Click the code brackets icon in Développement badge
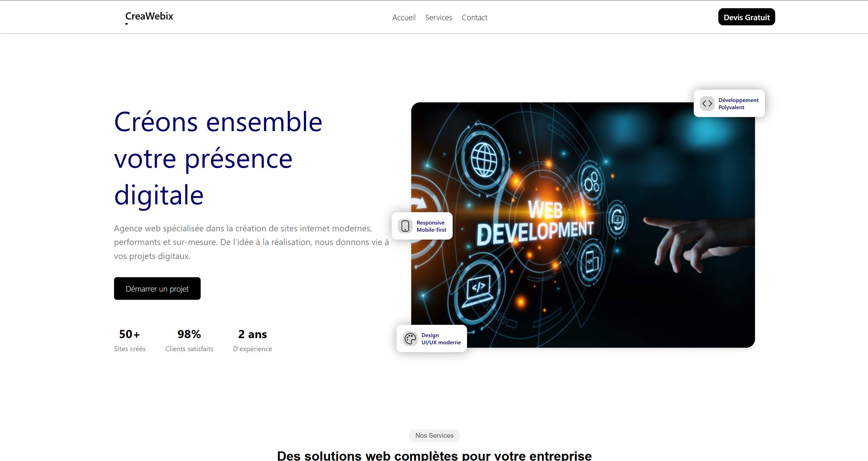 coord(707,104)
